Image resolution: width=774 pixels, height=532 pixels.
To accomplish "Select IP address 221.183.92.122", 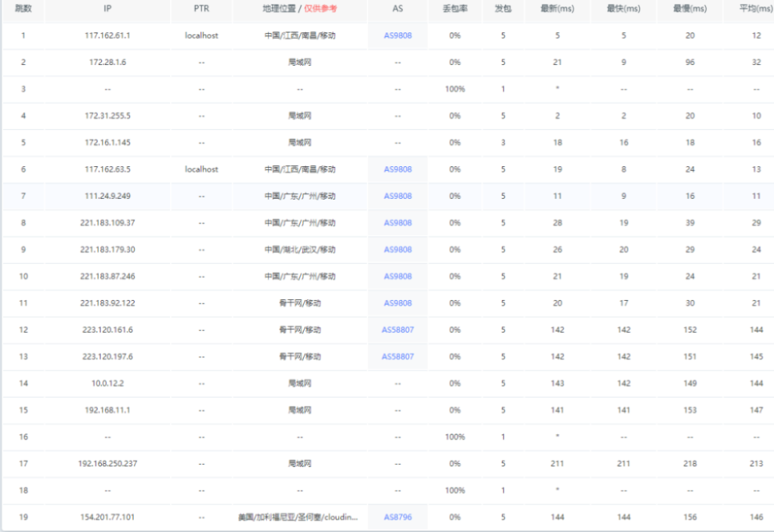I will pos(107,303).
